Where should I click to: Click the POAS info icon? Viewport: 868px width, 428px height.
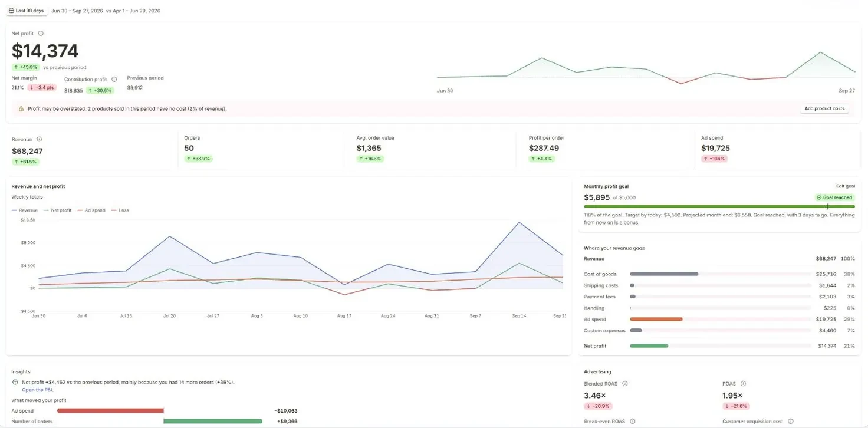[x=743, y=384]
